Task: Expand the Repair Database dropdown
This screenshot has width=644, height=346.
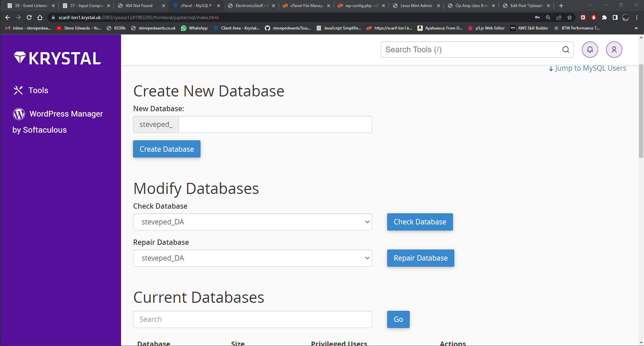Action: (252, 258)
